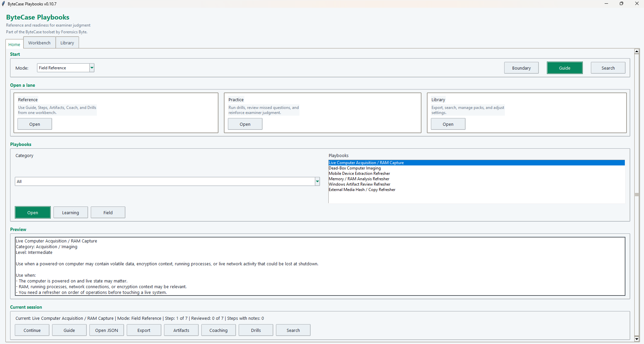Click the Continue button

(32, 330)
